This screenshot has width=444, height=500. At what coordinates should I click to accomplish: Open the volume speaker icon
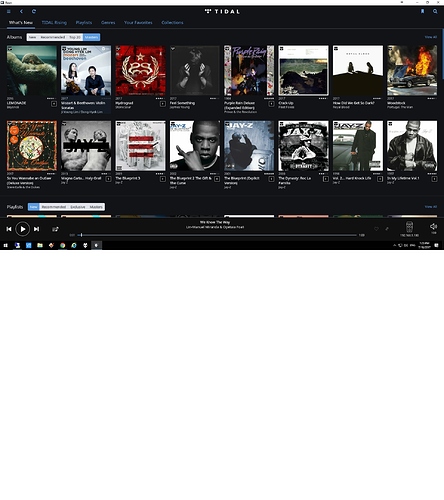(x=433, y=226)
